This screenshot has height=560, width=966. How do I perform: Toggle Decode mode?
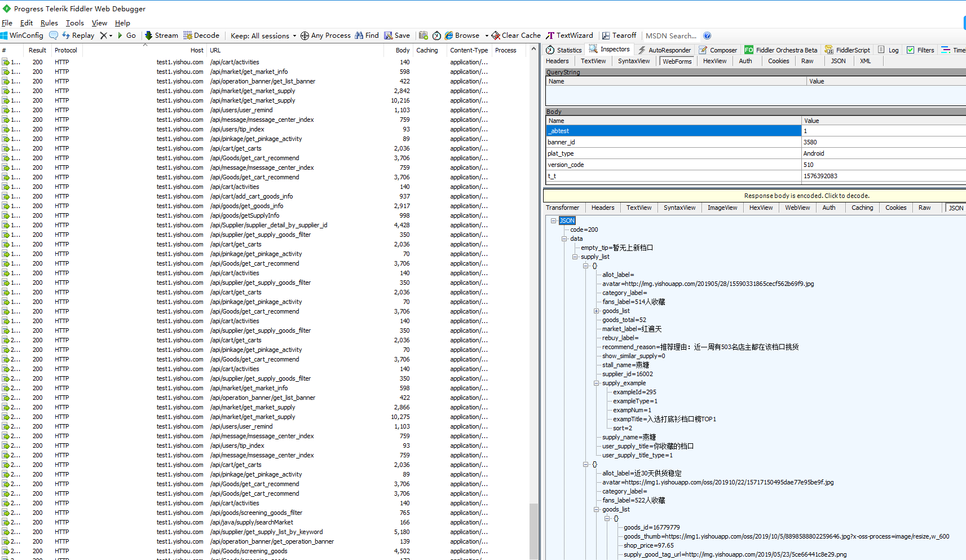[201, 36]
